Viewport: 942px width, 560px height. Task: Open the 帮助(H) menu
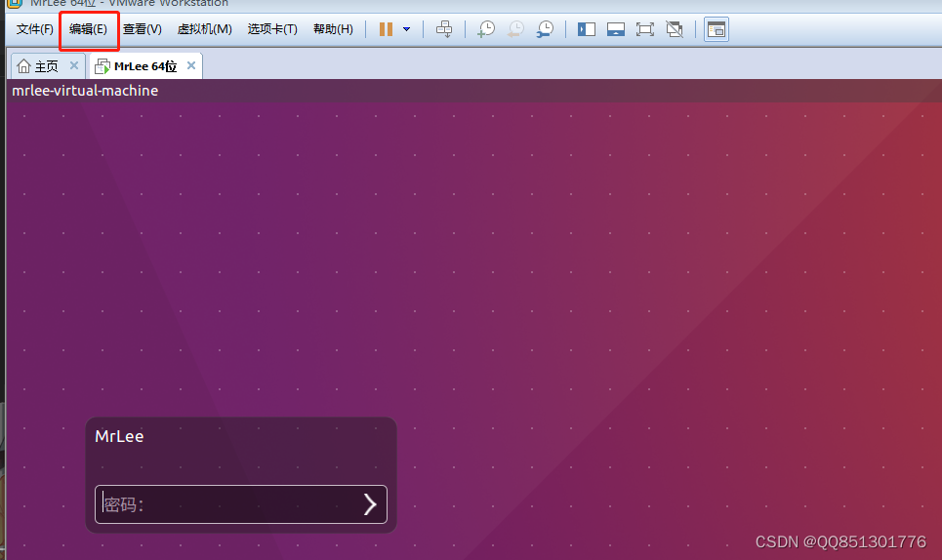pyautogui.click(x=333, y=29)
